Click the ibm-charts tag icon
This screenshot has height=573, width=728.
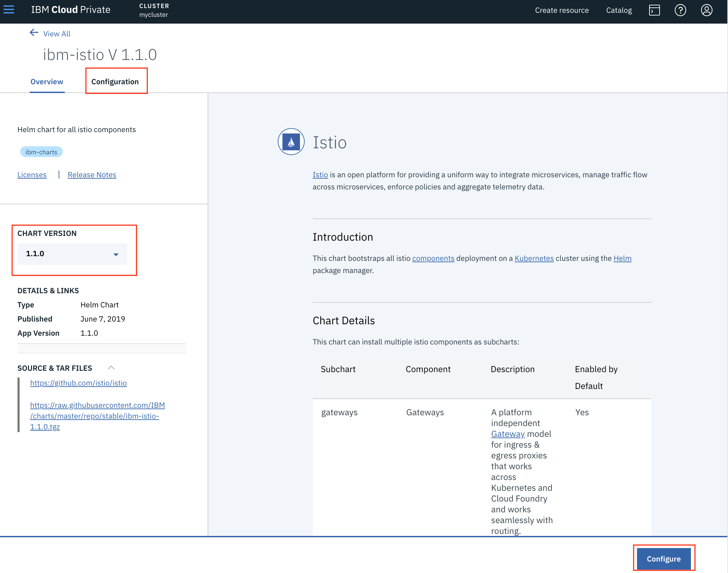[40, 152]
